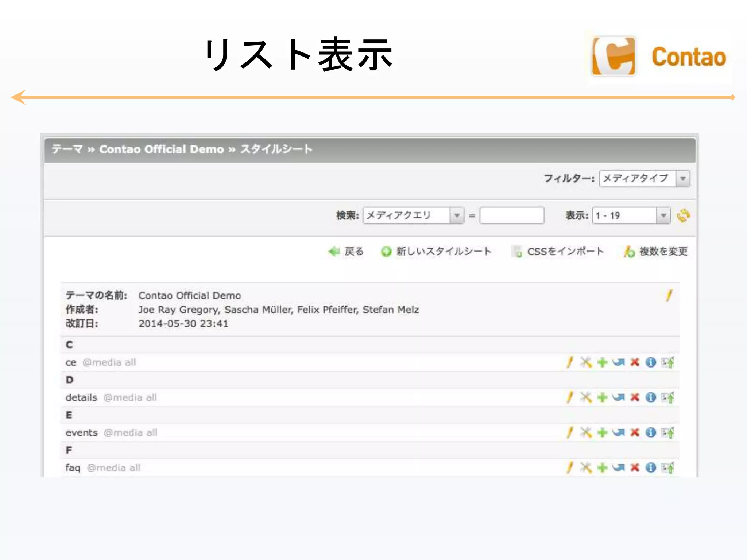Export the details stylesheet icon
Screen dimensions: 747x560
668,397
